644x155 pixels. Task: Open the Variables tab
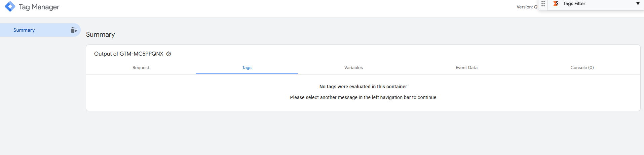[353, 68]
